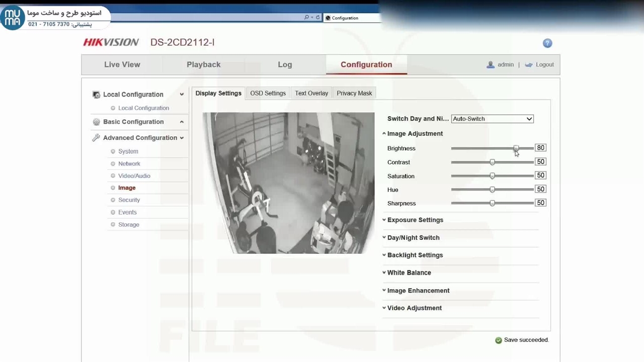The width and height of the screenshot is (644, 362).
Task: Click the browser refresh icon
Action: (318, 18)
